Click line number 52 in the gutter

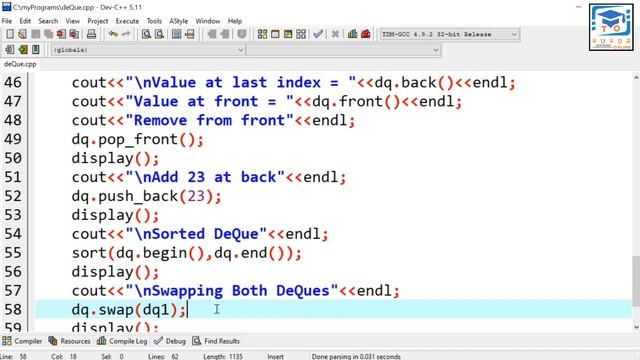(13, 196)
